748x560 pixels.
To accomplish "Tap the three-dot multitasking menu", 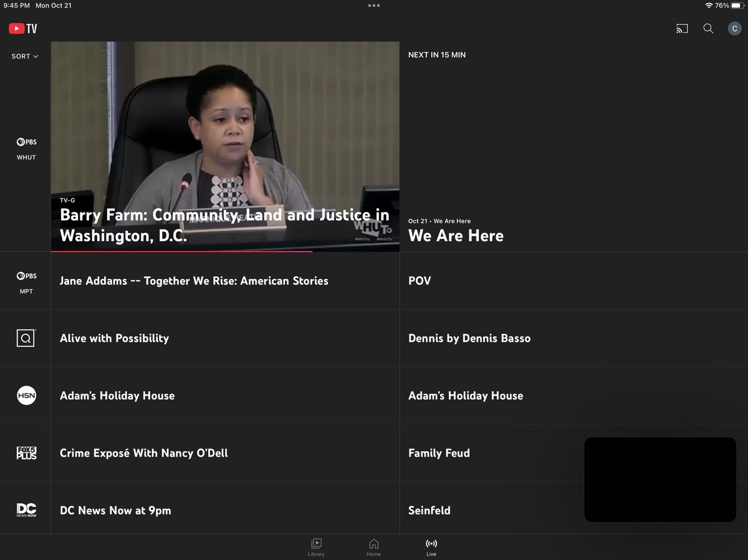I will tap(374, 5).
